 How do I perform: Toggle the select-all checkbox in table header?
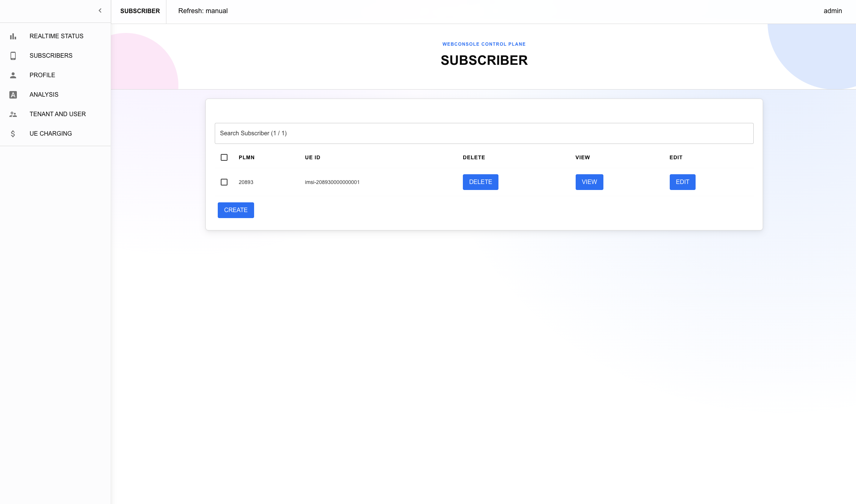click(x=224, y=157)
